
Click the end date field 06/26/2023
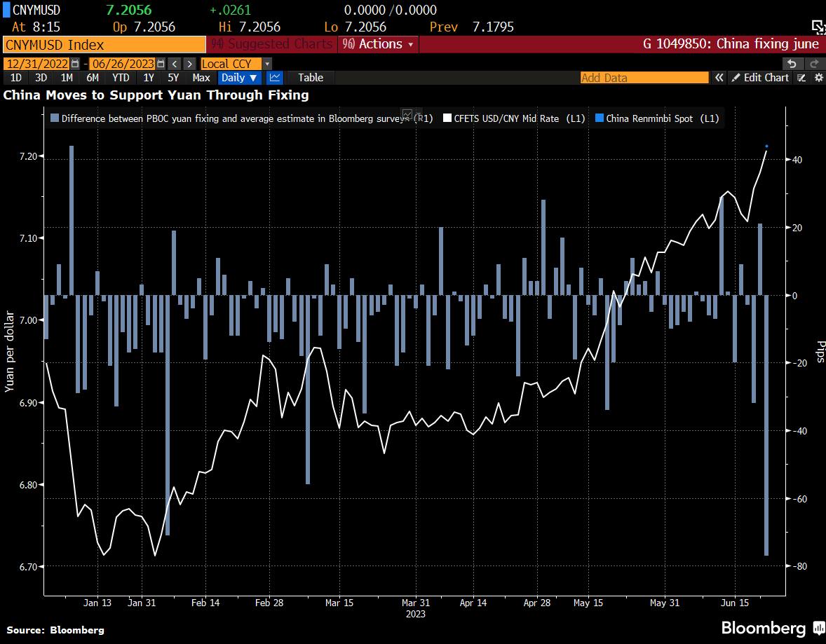click(123, 64)
